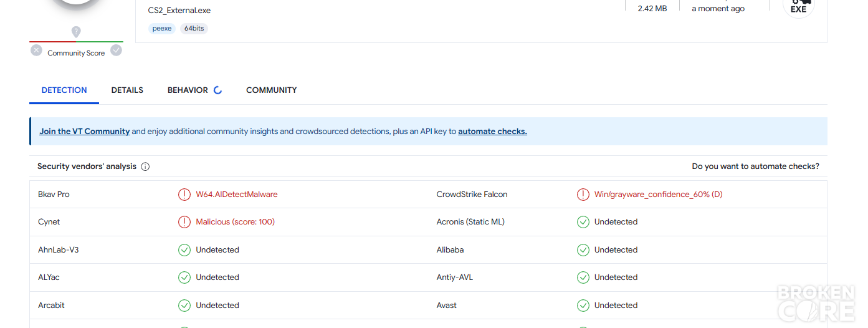The image size is (868, 328).
Task: Click the Alibaba undetected check icon
Action: coord(583,250)
